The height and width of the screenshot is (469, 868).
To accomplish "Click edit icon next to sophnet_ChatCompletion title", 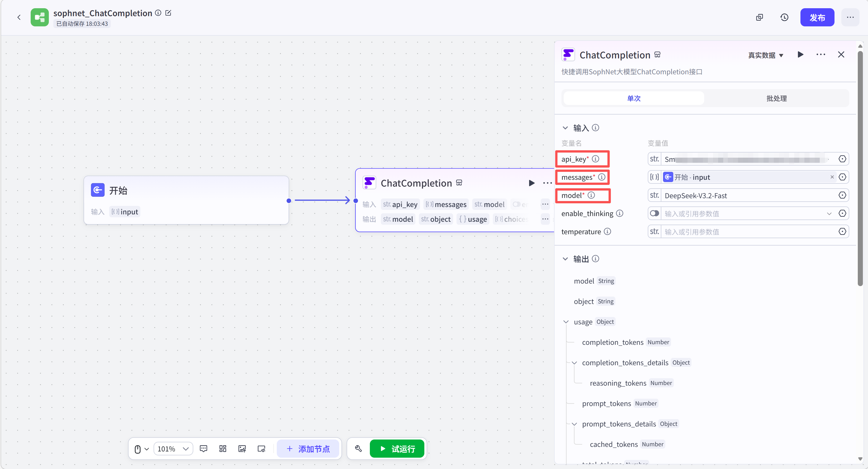I will point(168,13).
